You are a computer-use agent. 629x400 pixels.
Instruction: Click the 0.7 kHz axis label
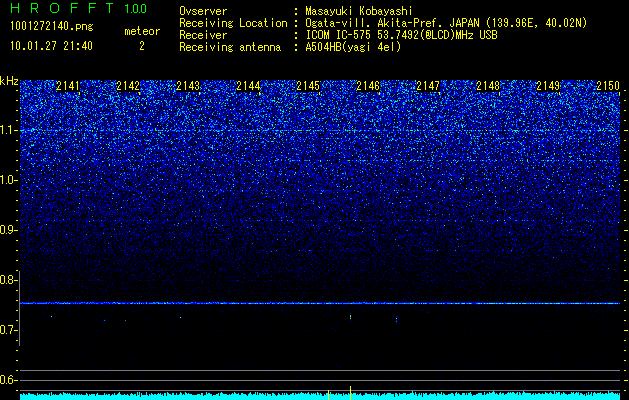click(x=9, y=330)
